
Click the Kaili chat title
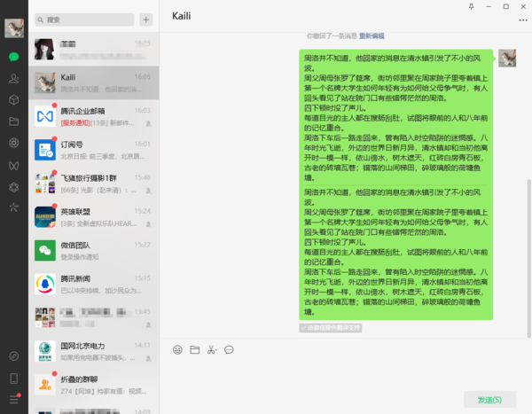pyautogui.click(x=181, y=16)
